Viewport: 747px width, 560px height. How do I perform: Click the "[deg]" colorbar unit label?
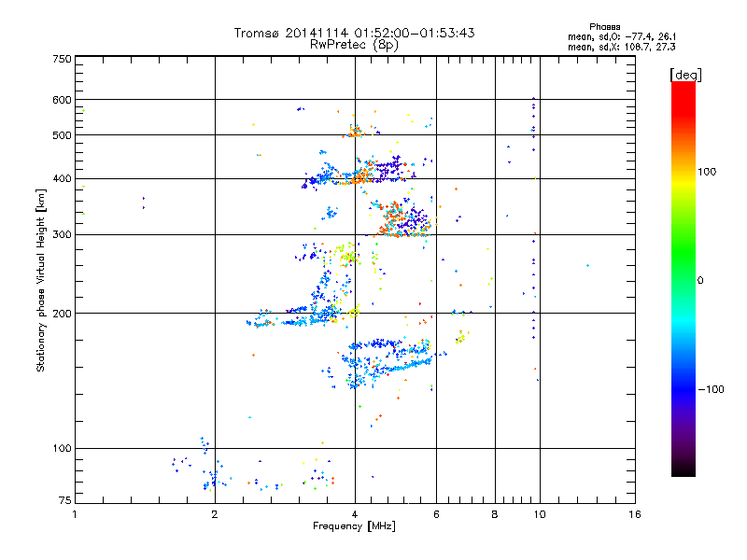coord(685,75)
